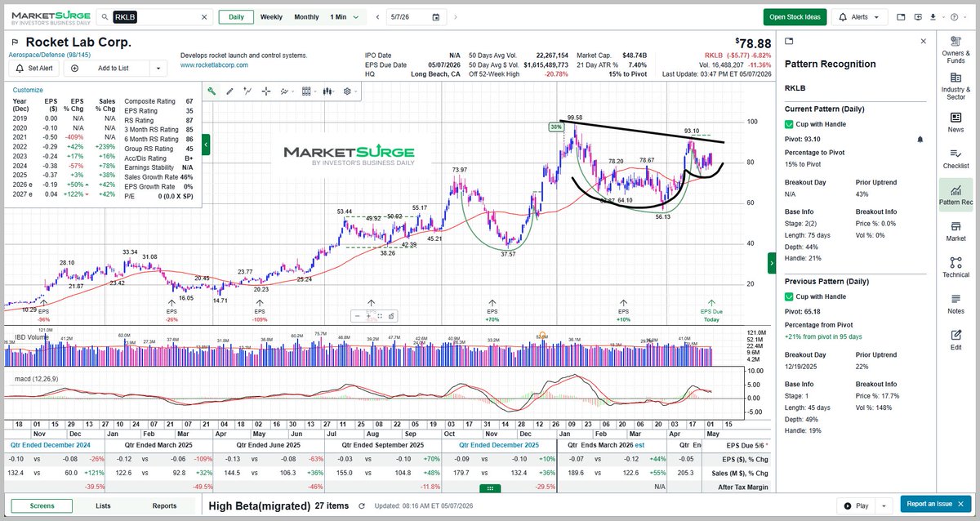Image resolution: width=980 pixels, height=521 pixels.
Task: Click the window layout icon in header
Action: point(901,16)
